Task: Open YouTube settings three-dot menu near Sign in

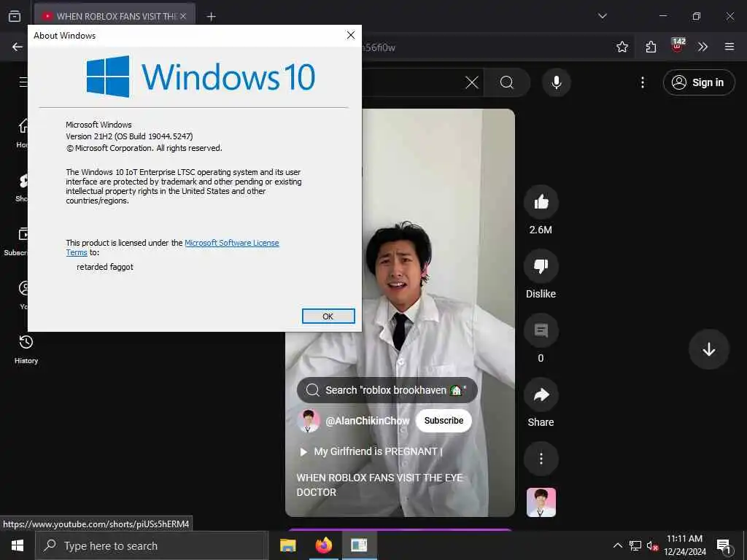Action: [643, 82]
